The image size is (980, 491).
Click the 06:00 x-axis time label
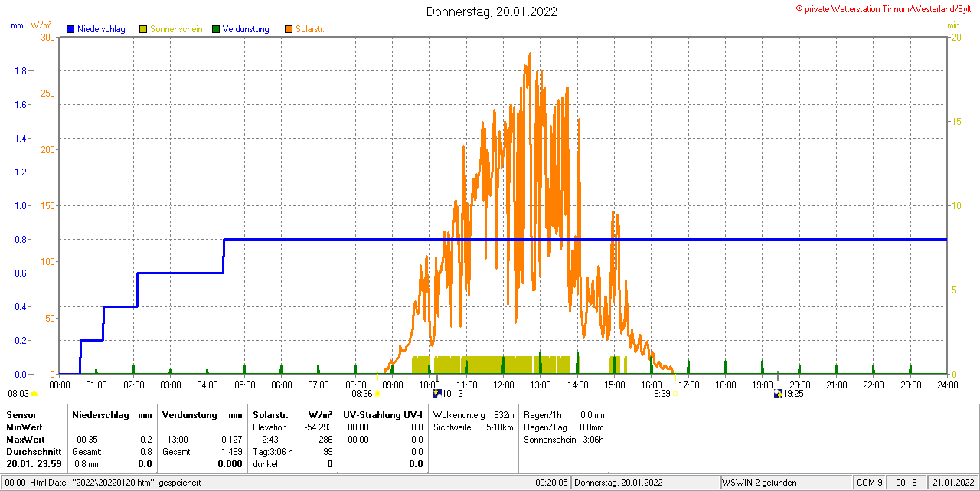282,385
